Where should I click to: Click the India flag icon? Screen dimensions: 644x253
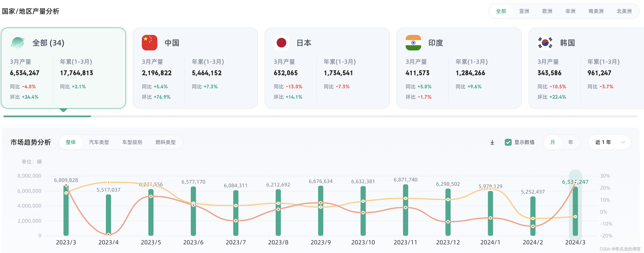[x=413, y=43]
